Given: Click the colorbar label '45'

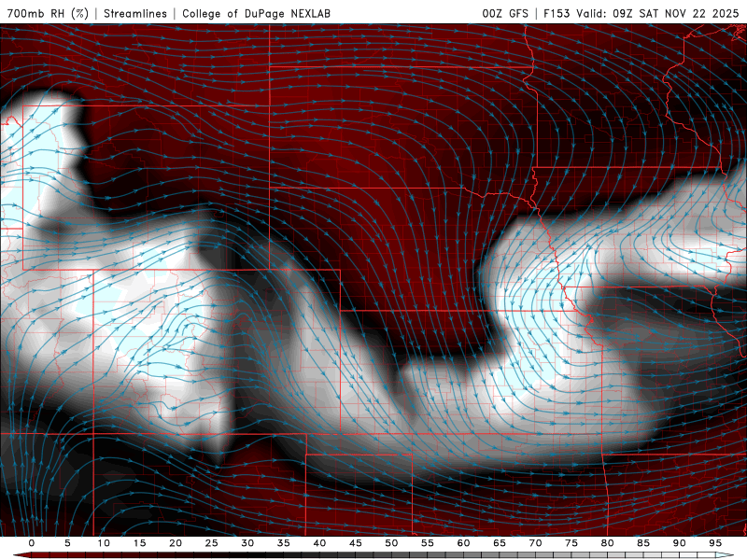Looking at the screenshot, I should point(356,543).
